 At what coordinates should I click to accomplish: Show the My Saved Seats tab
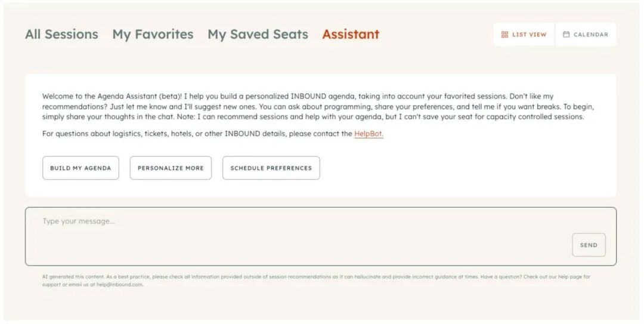(258, 35)
